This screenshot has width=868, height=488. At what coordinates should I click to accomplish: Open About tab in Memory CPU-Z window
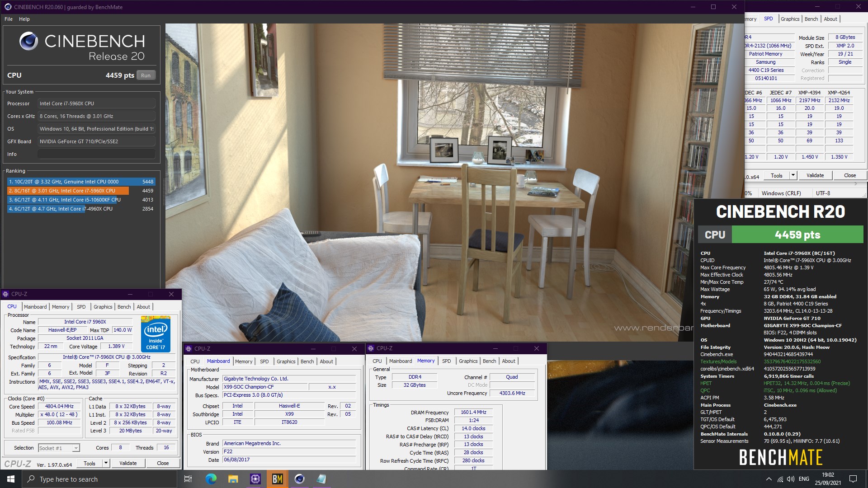tap(509, 361)
